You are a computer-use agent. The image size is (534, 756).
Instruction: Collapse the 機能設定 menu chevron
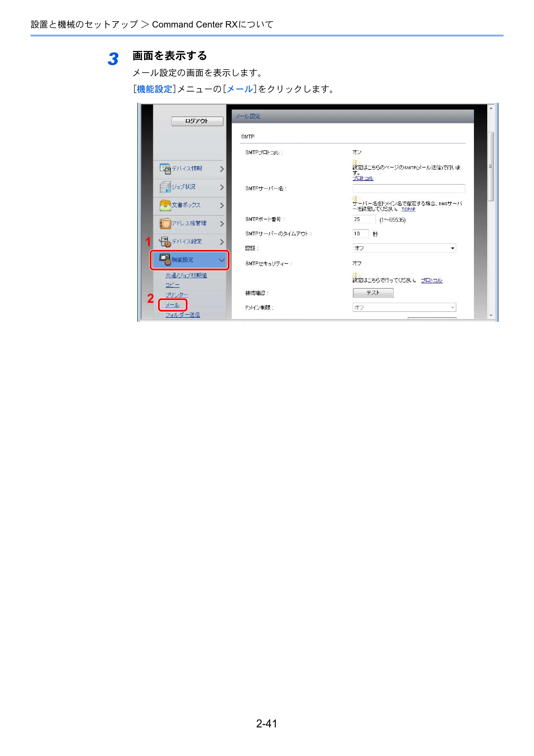(222, 260)
